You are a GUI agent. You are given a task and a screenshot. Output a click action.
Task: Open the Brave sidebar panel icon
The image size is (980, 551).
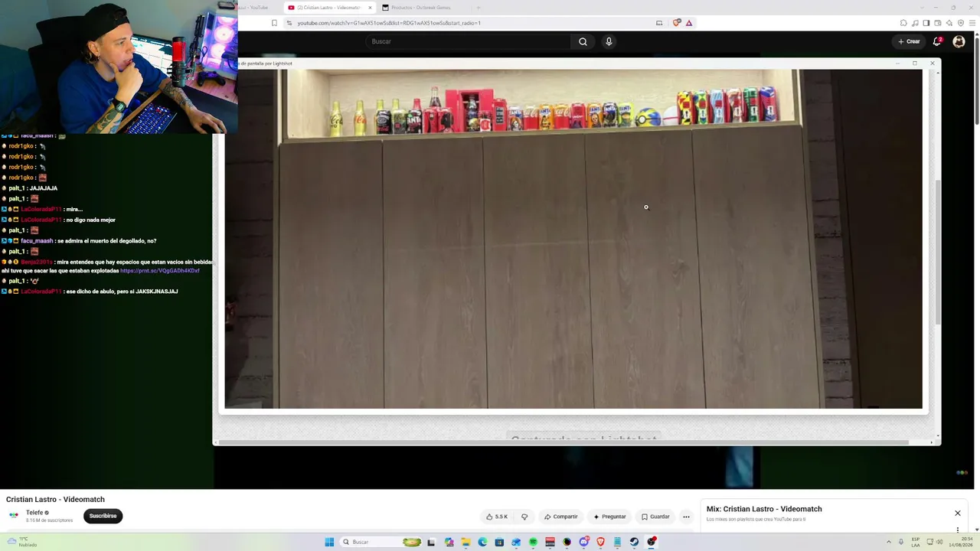pos(926,23)
